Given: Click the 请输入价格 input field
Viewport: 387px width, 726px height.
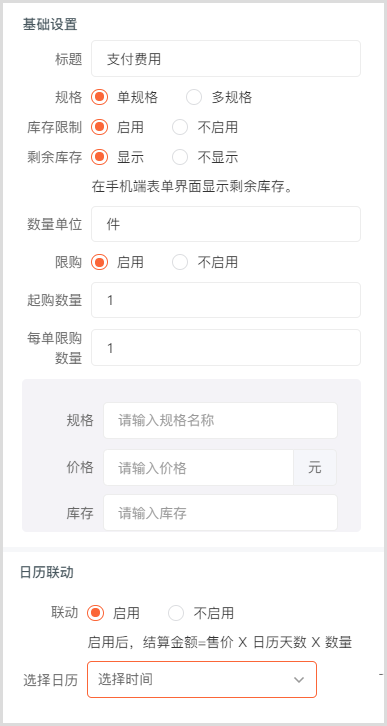Looking at the screenshot, I should coord(198,468).
